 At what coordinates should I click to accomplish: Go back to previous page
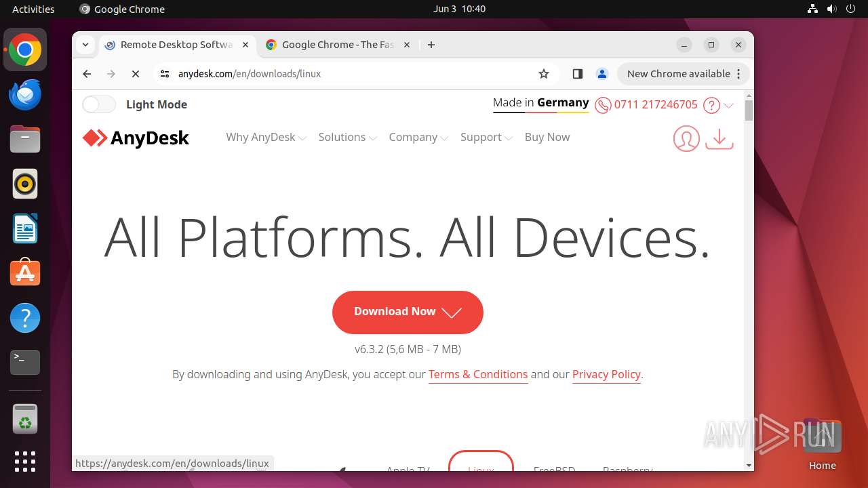[87, 74]
